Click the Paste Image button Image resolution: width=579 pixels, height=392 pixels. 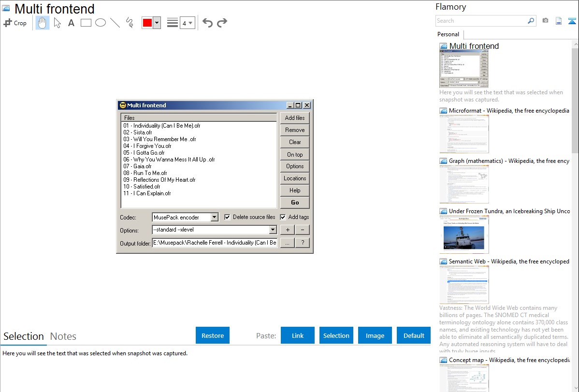click(x=375, y=335)
